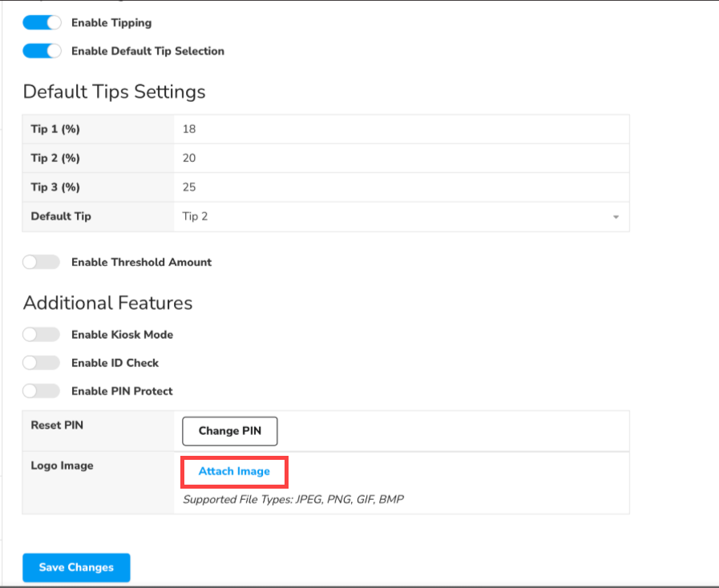Viewport: 719px width, 588px height.
Task: Click the Logo Image row label
Action: 62,465
